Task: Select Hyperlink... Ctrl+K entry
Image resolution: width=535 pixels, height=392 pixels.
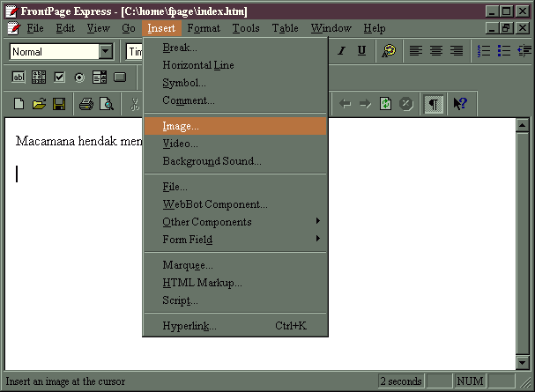Action: (x=235, y=326)
